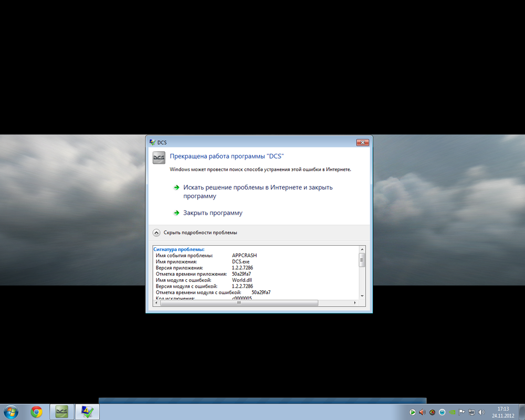
Task: Open NVIDIA settings from the system tray
Action: [452, 412]
